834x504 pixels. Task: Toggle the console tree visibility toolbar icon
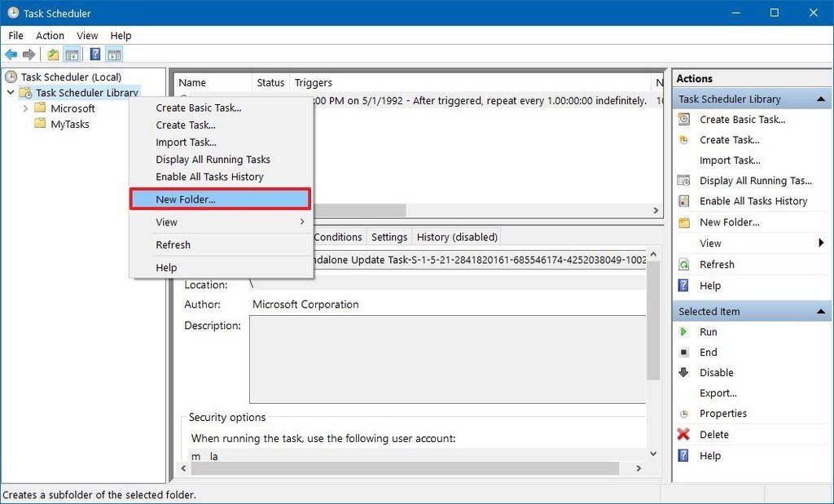point(72,54)
